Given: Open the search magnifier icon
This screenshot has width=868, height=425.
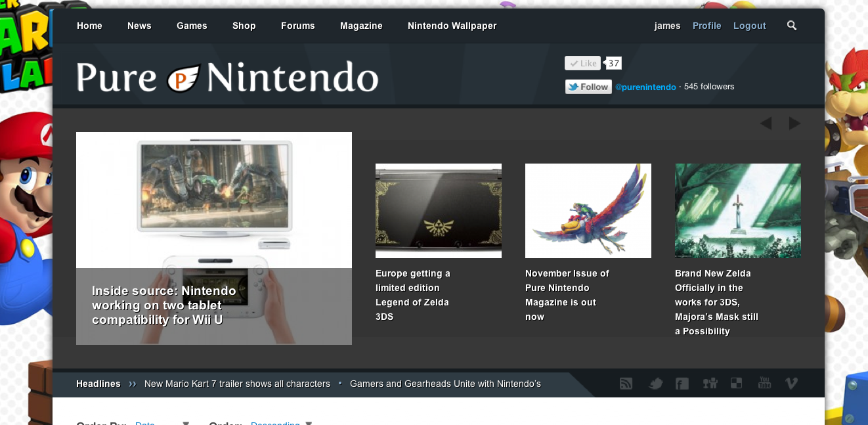Looking at the screenshot, I should (x=791, y=26).
